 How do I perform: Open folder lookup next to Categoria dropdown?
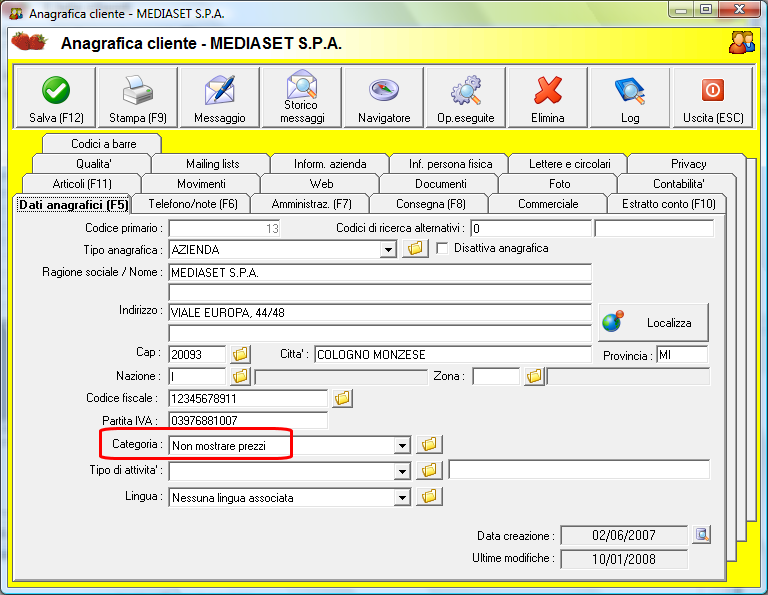click(429, 444)
